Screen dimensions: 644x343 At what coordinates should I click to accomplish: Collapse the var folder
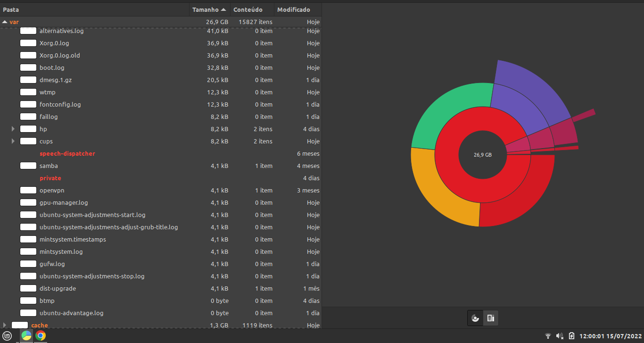click(x=4, y=22)
